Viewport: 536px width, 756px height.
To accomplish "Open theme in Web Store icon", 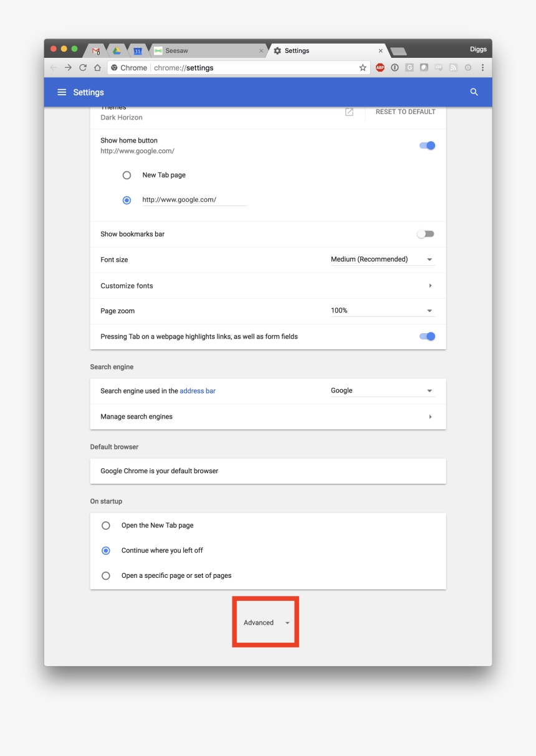I will (x=349, y=112).
